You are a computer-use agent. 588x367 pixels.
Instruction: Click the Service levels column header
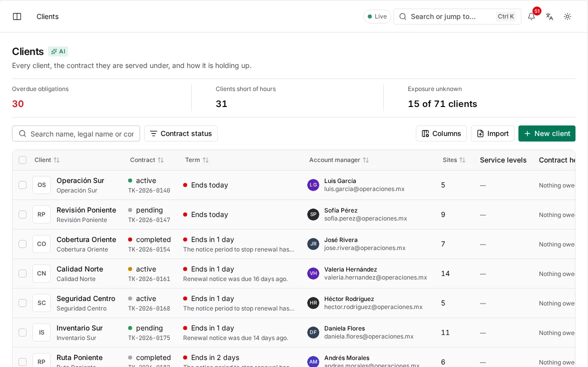point(503,160)
